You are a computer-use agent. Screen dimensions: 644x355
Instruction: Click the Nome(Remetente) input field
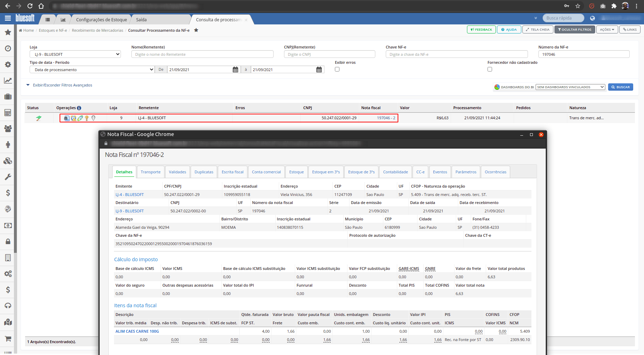[202, 54]
